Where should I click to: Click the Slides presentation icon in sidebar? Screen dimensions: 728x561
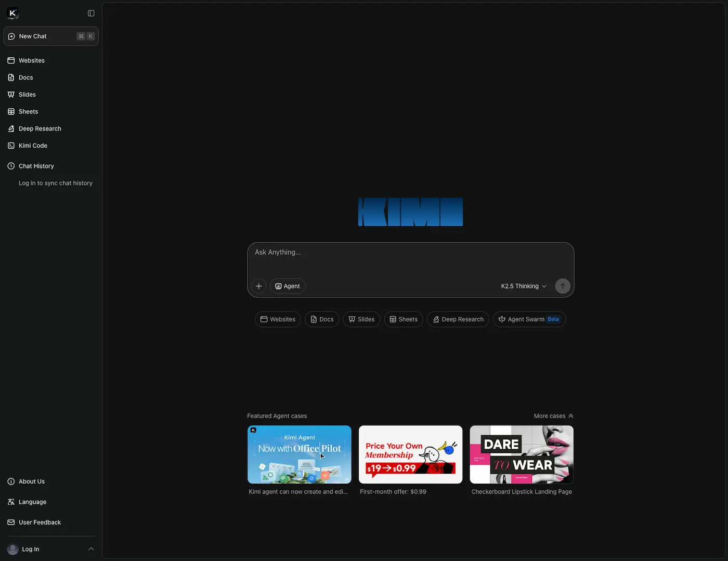11,95
